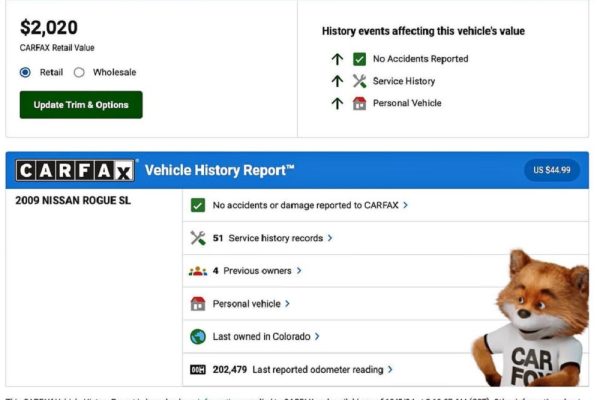Select the Retail radio button
The image size is (600, 400).
25,72
